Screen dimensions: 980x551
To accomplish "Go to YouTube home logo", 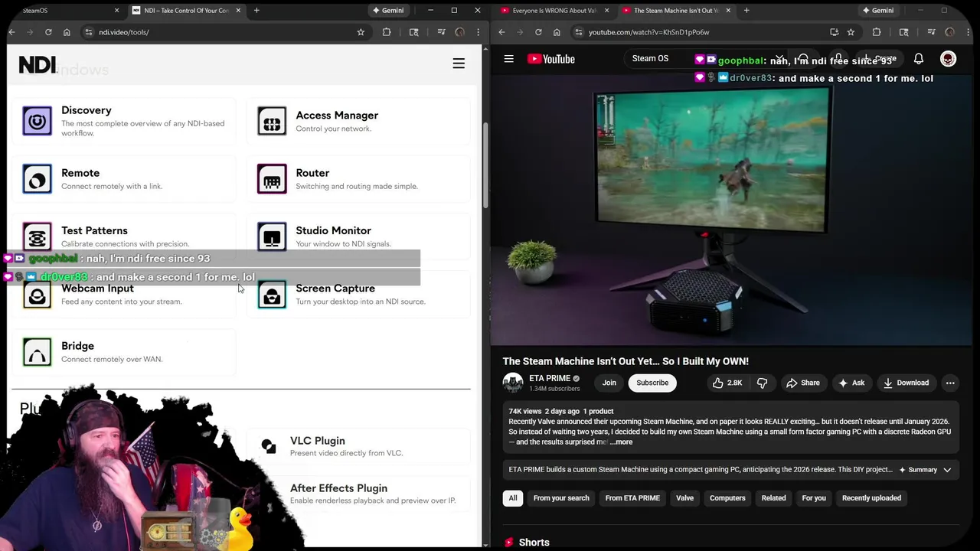I will pyautogui.click(x=550, y=59).
